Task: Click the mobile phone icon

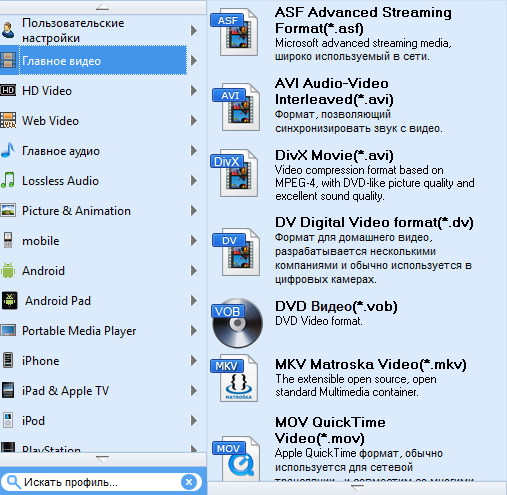Action: tap(8, 240)
